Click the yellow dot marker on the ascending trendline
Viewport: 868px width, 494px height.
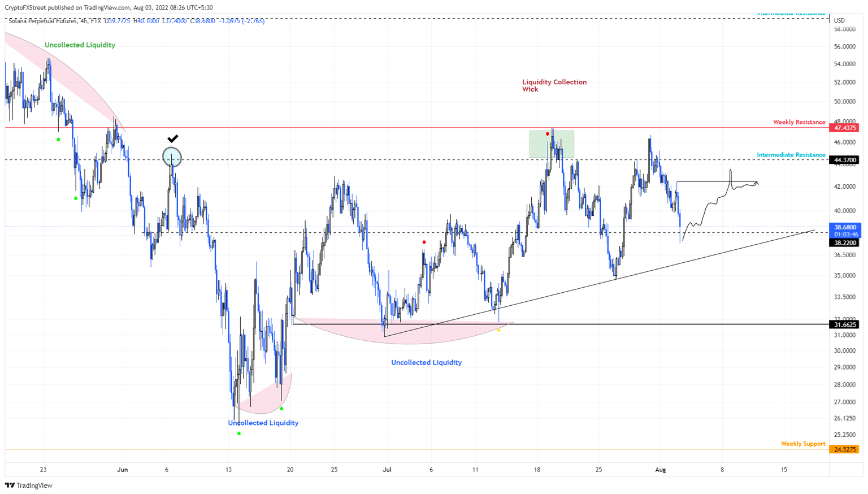499,330
